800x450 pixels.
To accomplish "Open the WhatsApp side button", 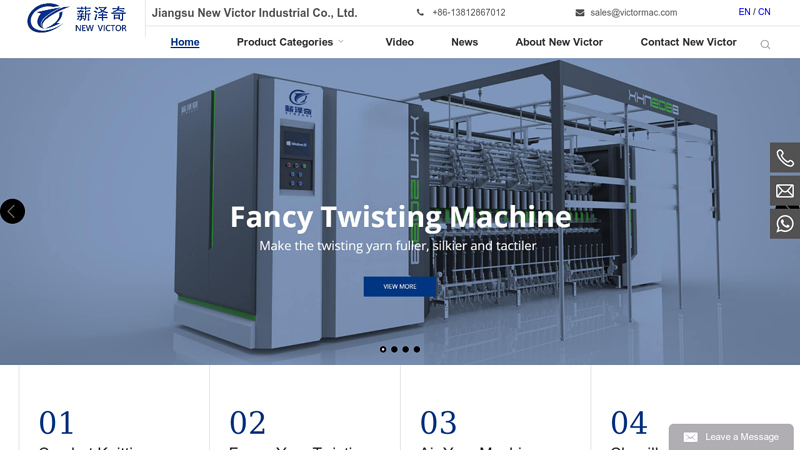I will [x=785, y=223].
